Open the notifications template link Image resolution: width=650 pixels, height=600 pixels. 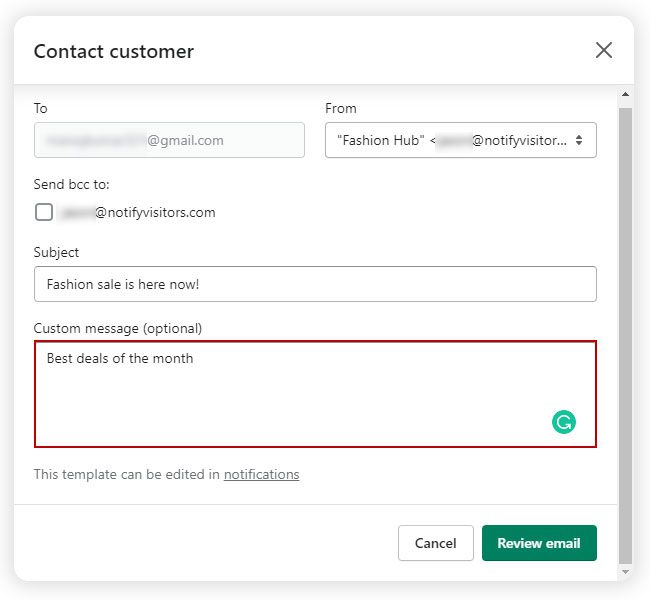click(261, 474)
